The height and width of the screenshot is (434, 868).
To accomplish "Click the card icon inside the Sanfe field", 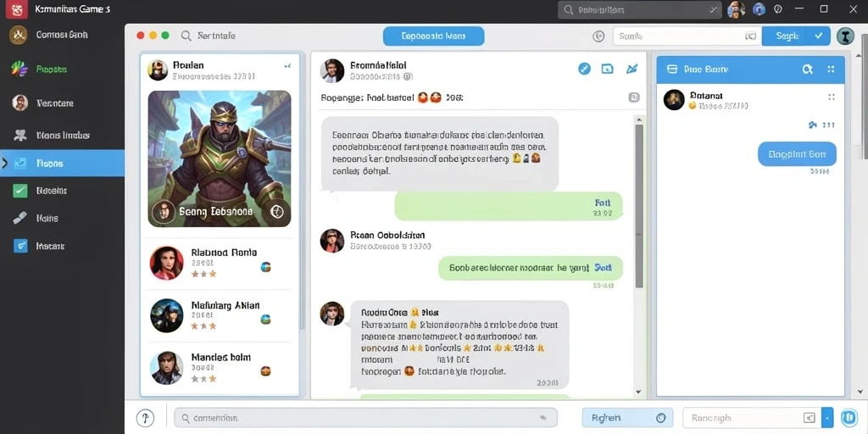I will 751,36.
